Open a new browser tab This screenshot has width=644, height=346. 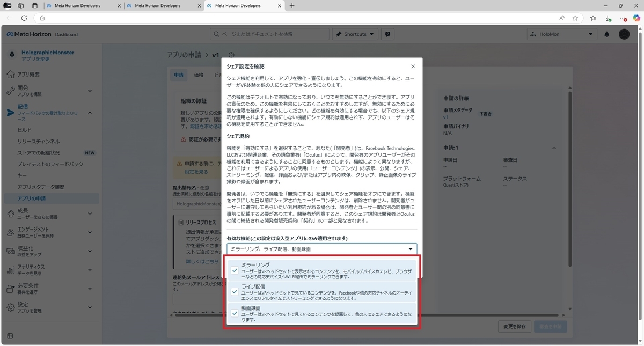(x=292, y=5)
